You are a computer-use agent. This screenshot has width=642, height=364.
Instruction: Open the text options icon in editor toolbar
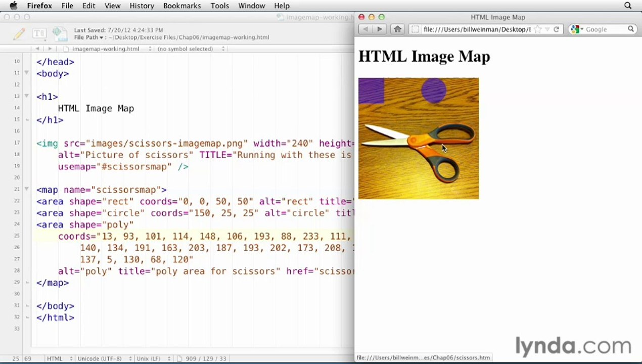tap(39, 34)
